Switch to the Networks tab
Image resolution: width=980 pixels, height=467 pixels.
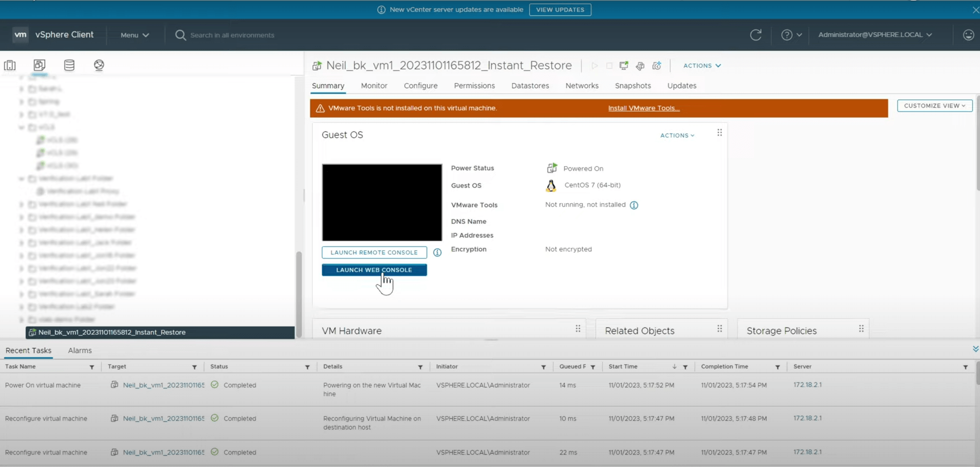(582, 86)
